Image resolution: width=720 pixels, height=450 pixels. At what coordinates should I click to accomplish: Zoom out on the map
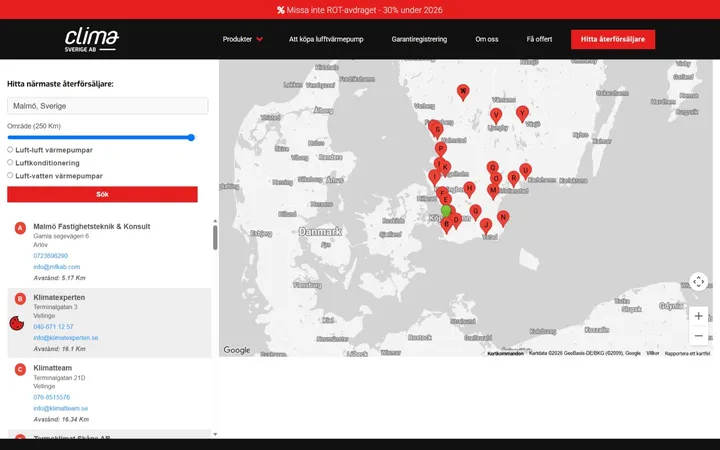[x=698, y=336]
